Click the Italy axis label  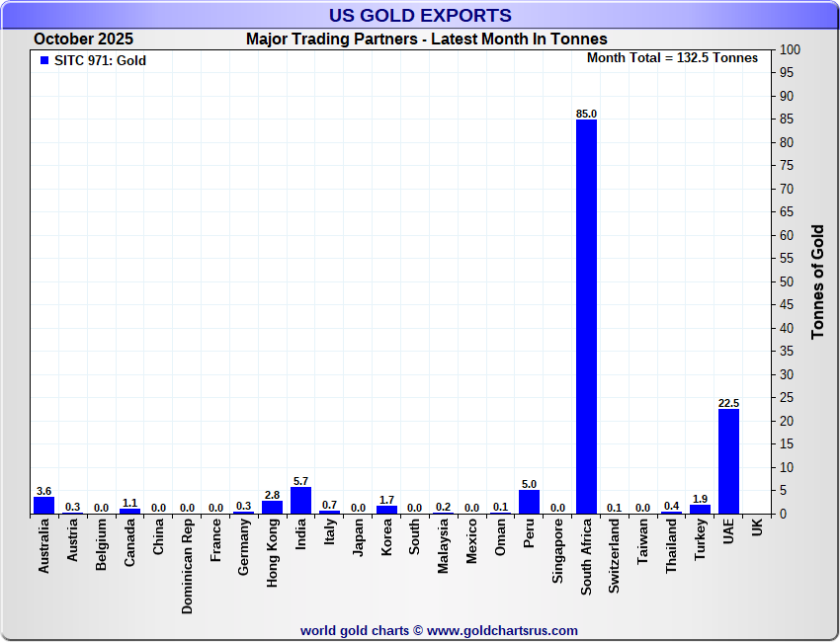[330, 531]
